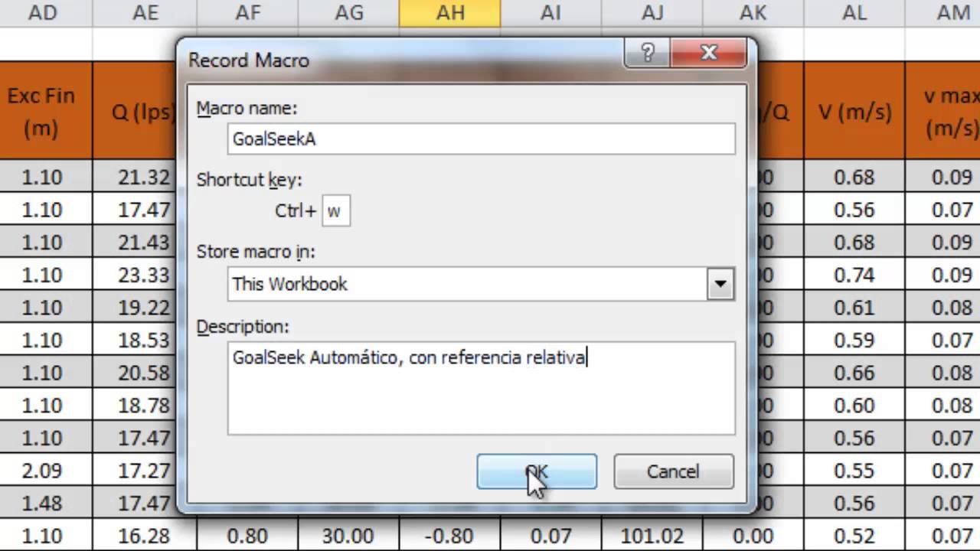Select the V cell showing 0.61

[854, 308]
